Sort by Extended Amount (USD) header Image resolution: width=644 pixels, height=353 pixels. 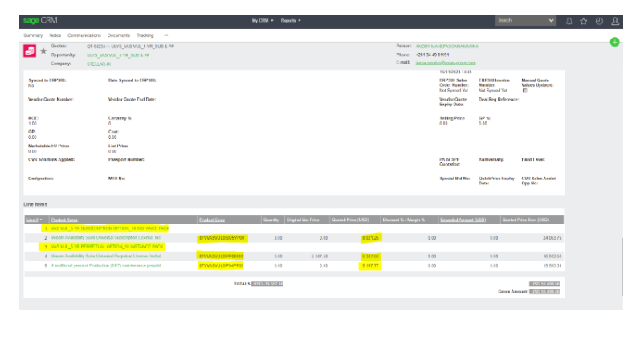463,220
